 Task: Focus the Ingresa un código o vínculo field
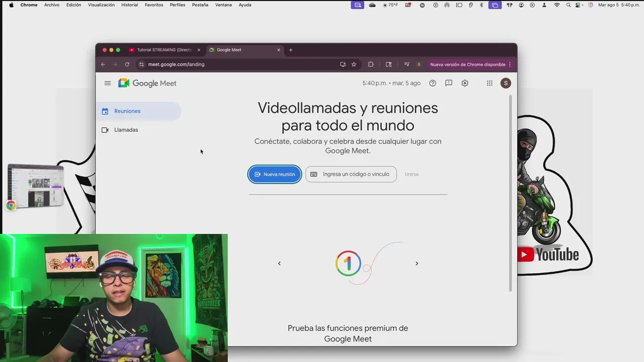tap(351, 174)
